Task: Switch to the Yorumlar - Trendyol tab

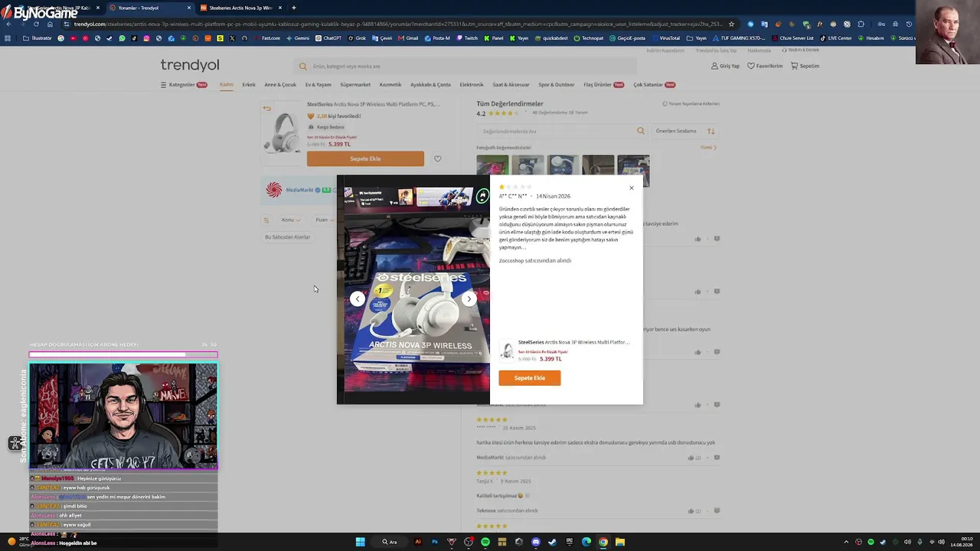Action: (x=149, y=8)
